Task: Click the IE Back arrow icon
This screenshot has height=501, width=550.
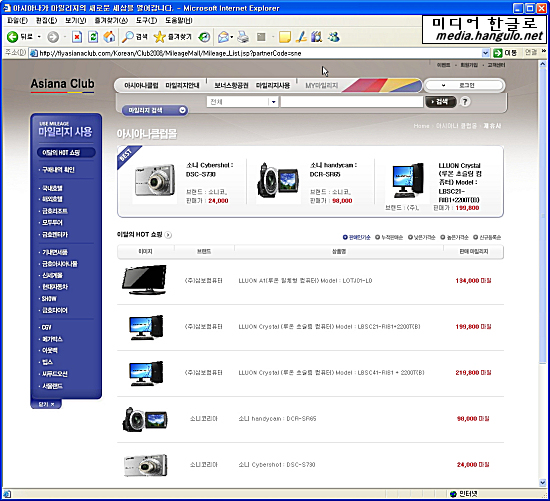Action: coord(13,36)
